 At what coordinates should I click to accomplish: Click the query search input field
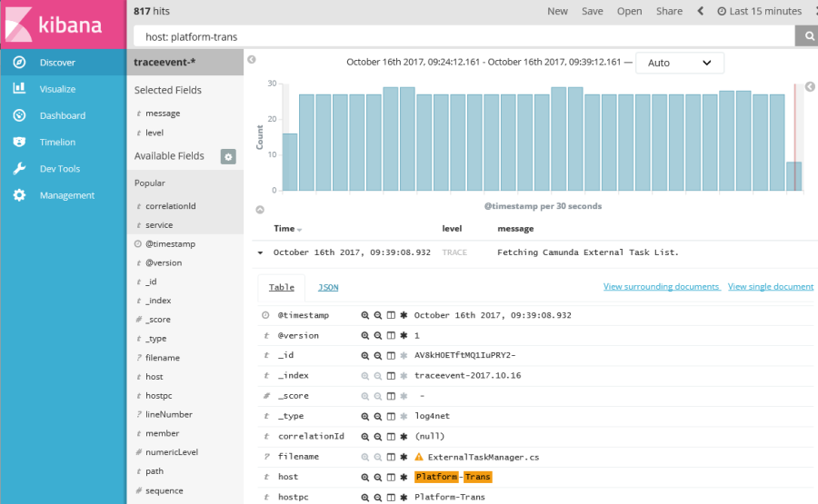pyautogui.click(x=464, y=36)
